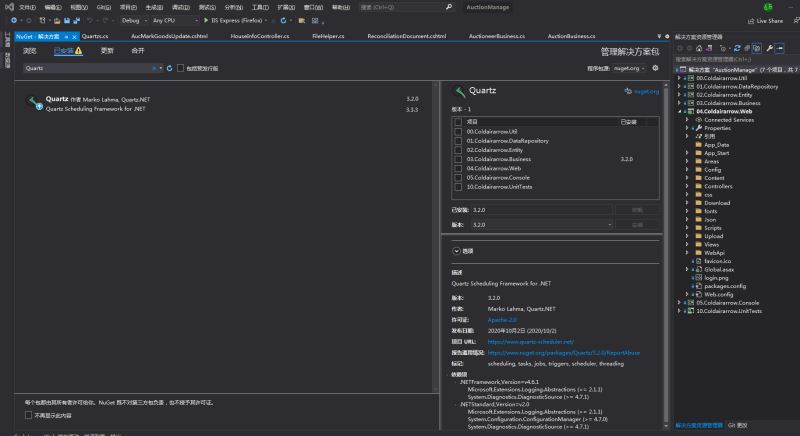
Task: Open NuGet package source settings gear
Action: pos(655,68)
